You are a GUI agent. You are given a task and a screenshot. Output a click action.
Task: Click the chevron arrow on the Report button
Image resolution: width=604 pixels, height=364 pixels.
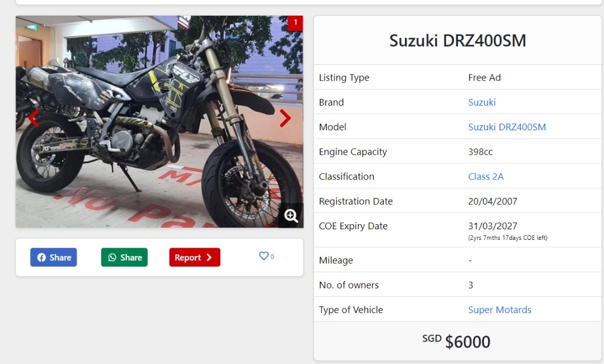[209, 257]
